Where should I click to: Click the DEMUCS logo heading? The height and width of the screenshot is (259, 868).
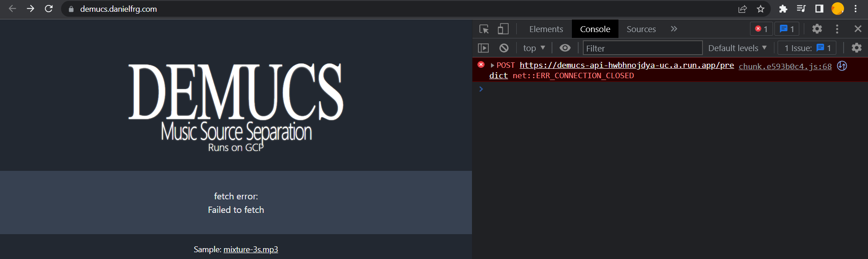click(x=236, y=91)
